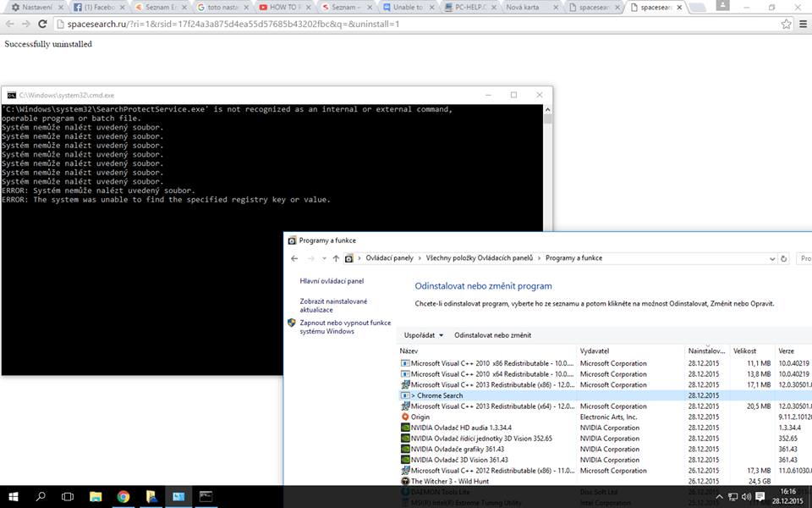Switch to the Nová karta tab

click(x=532, y=8)
